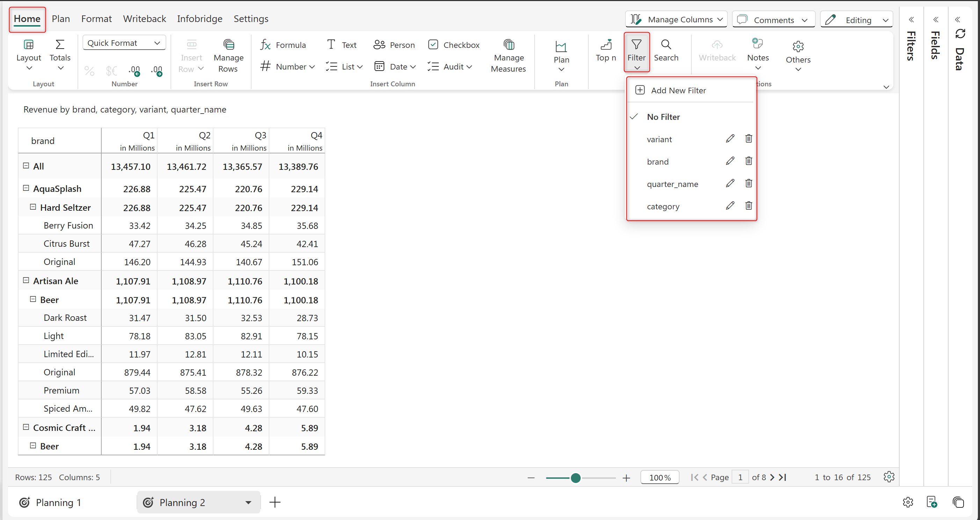Switch to the Writeback tab
Viewport: 980px width, 520px height.
click(x=144, y=19)
